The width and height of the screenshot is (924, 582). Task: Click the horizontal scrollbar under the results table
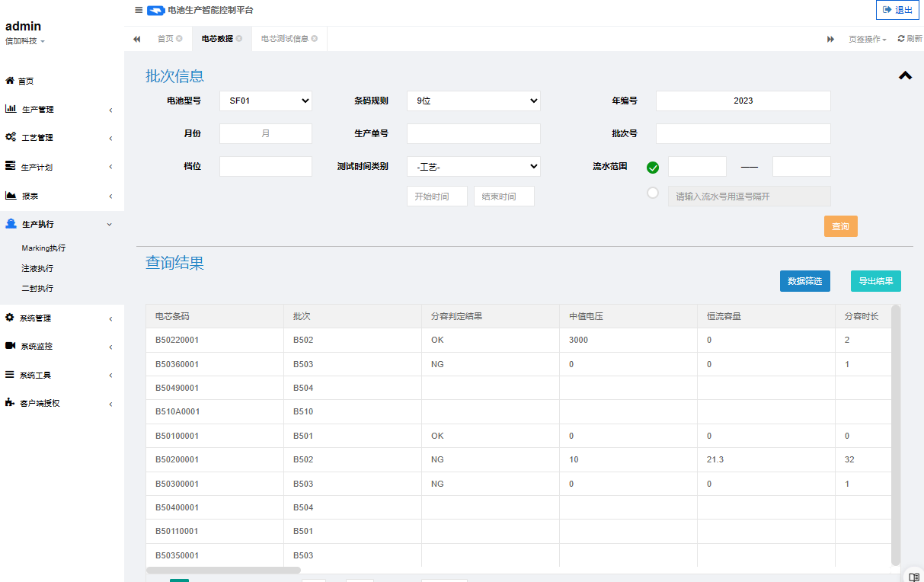(x=223, y=570)
